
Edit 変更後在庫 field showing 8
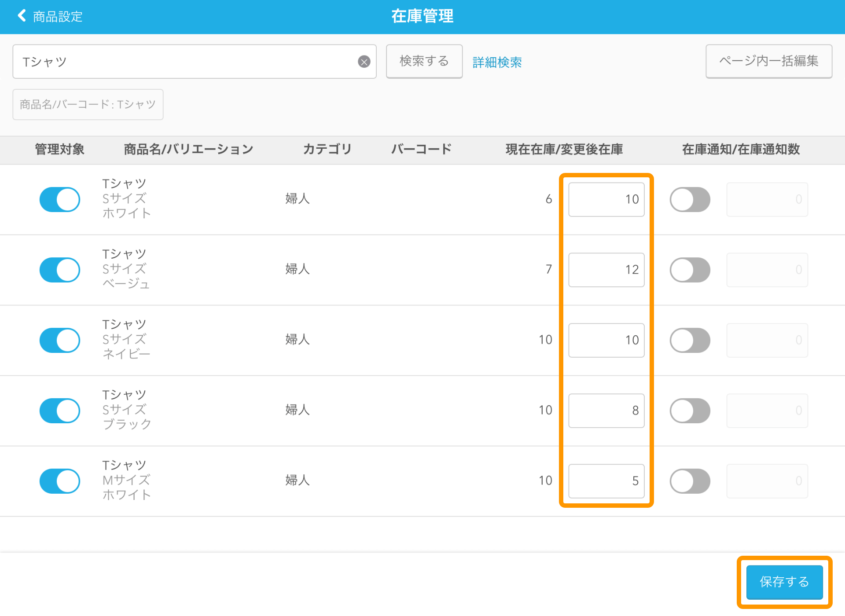[606, 411]
